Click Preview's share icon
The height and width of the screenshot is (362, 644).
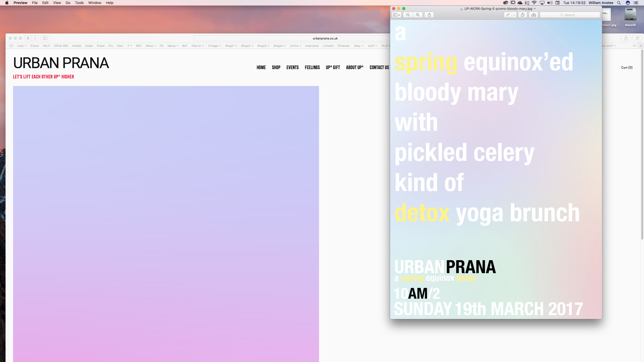[429, 15]
